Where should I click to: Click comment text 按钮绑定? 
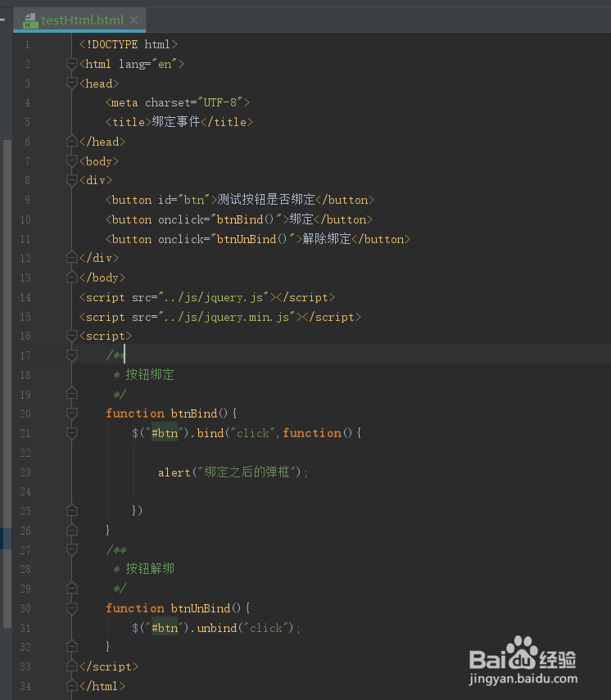[x=150, y=374]
